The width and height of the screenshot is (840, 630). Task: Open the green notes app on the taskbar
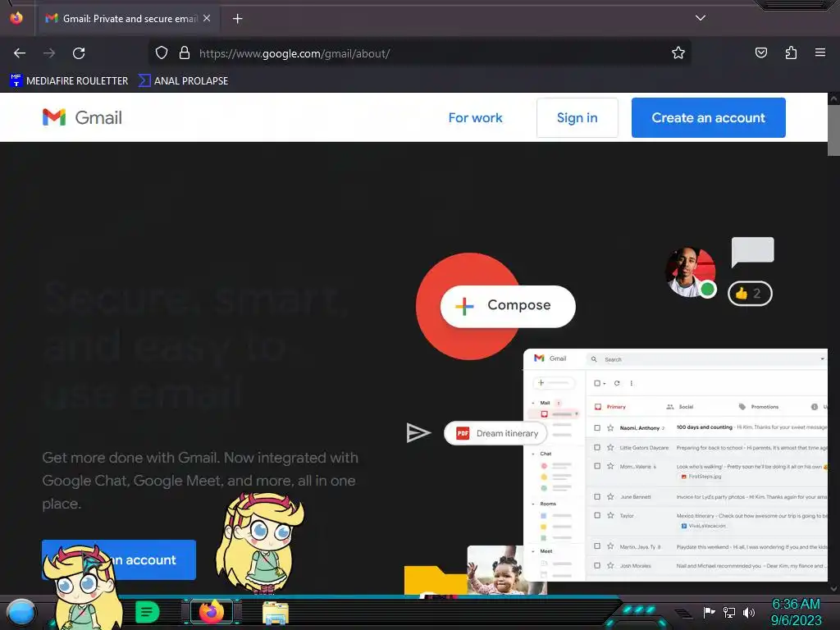tap(148, 612)
